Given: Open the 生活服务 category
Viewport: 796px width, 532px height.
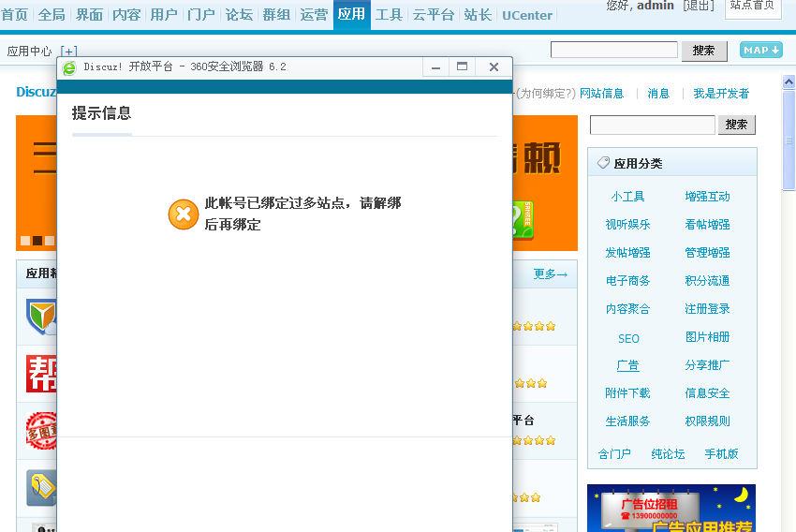Looking at the screenshot, I should click(x=628, y=421).
